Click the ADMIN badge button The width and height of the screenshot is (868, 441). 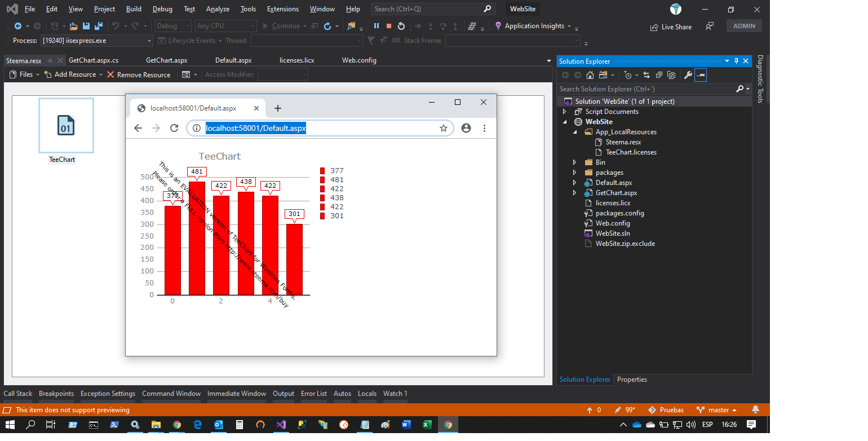pyautogui.click(x=744, y=26)
